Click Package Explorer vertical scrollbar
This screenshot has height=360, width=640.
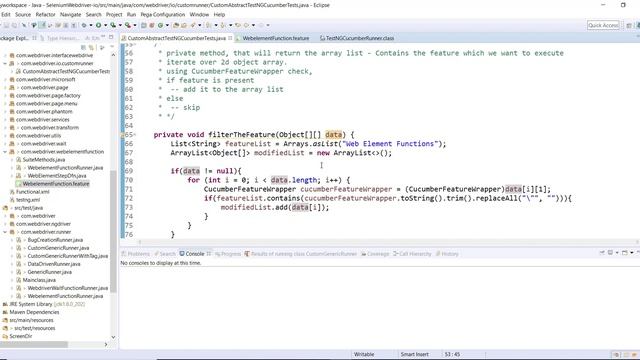tap(113, 231)
